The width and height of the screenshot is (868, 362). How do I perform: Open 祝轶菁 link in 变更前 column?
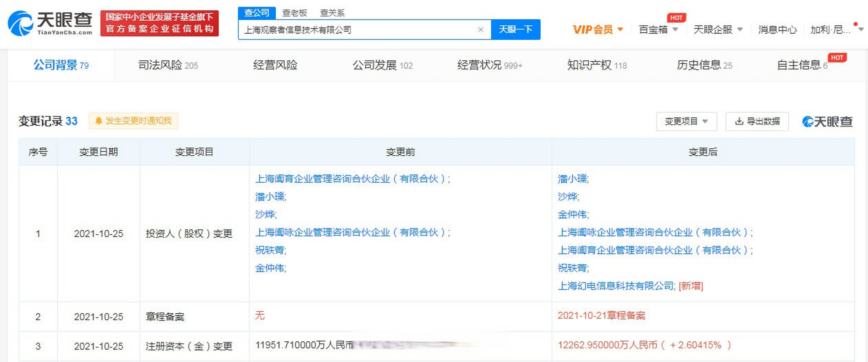point(270,250)
